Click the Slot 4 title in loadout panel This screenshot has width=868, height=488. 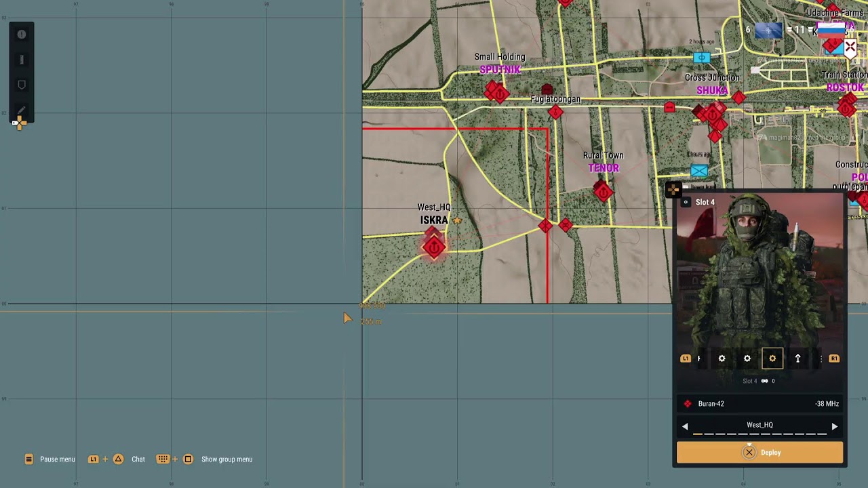[x=705, y=202]
